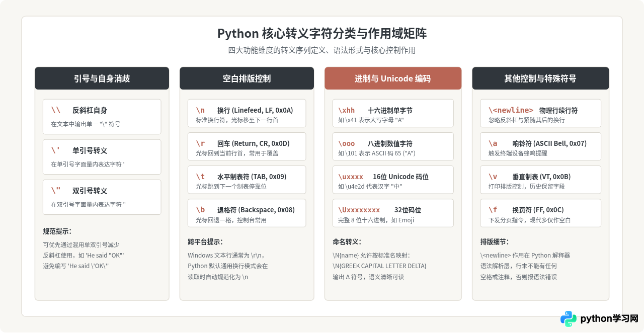This screenshot has height=333, width=644.
Task: Select the line 'Windows 文本行通常为 \r\n,'
Action: coord(226,255)
